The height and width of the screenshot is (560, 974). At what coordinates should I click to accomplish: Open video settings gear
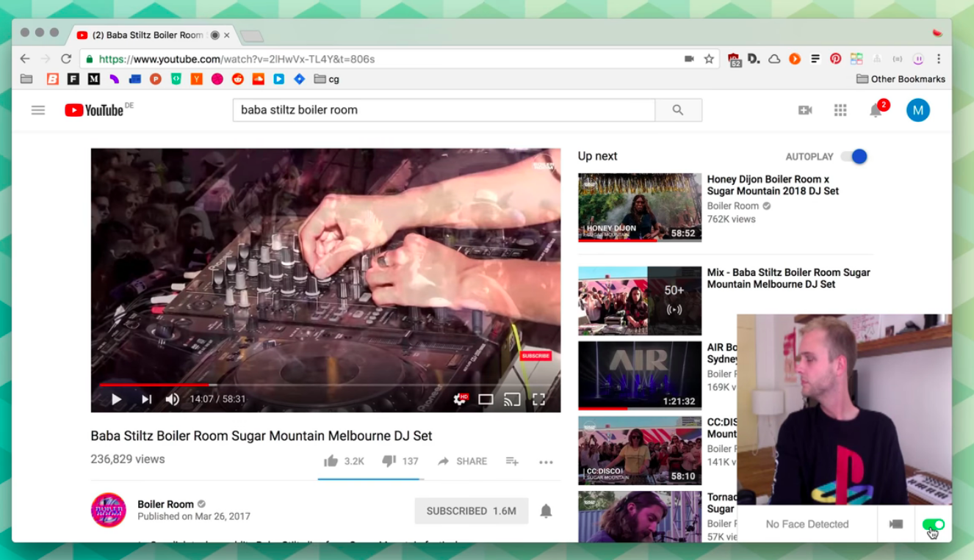(x=461, y=399)
